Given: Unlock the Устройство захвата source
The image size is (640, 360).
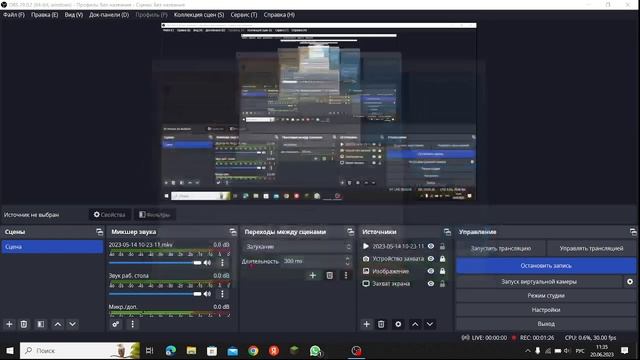Looking at the screenshot, I should point(442,259).
